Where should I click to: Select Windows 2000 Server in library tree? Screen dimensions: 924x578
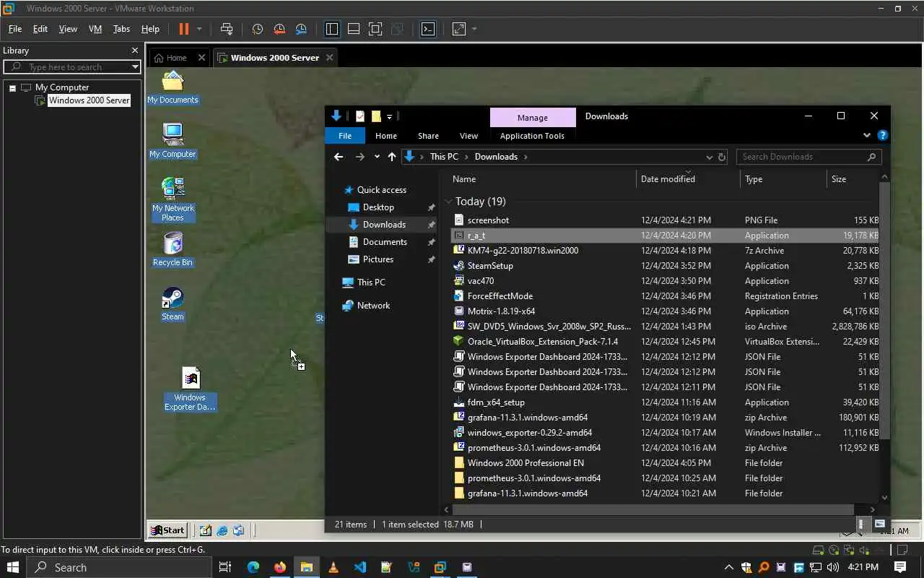pyautogui.click(x=89, y=100)
